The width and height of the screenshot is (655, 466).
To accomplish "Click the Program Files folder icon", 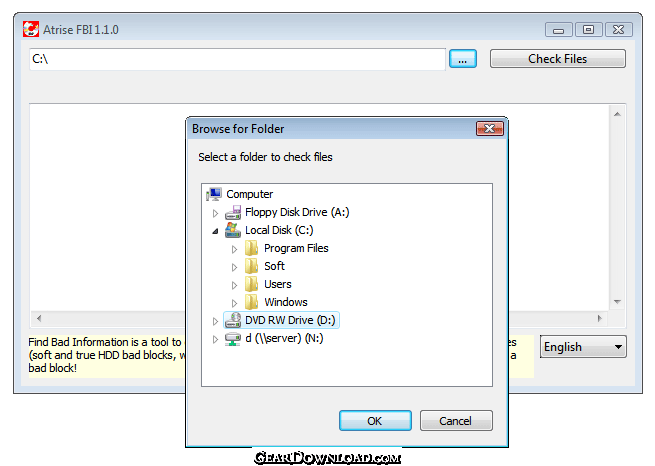I will click(251, 248).
